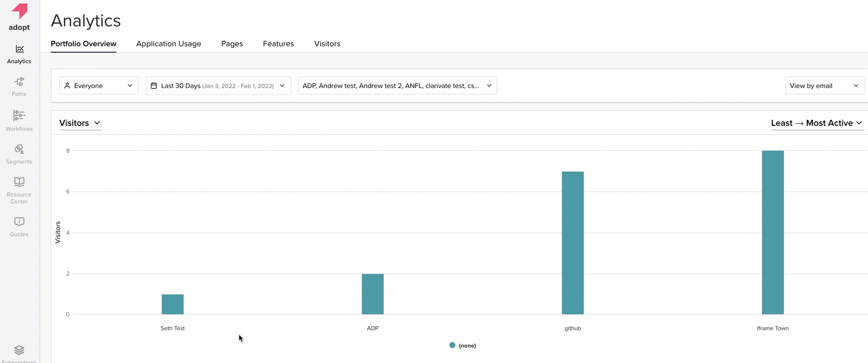Click calendar icon in date range filter
868x363 pixels.
(x=154, y=86)
